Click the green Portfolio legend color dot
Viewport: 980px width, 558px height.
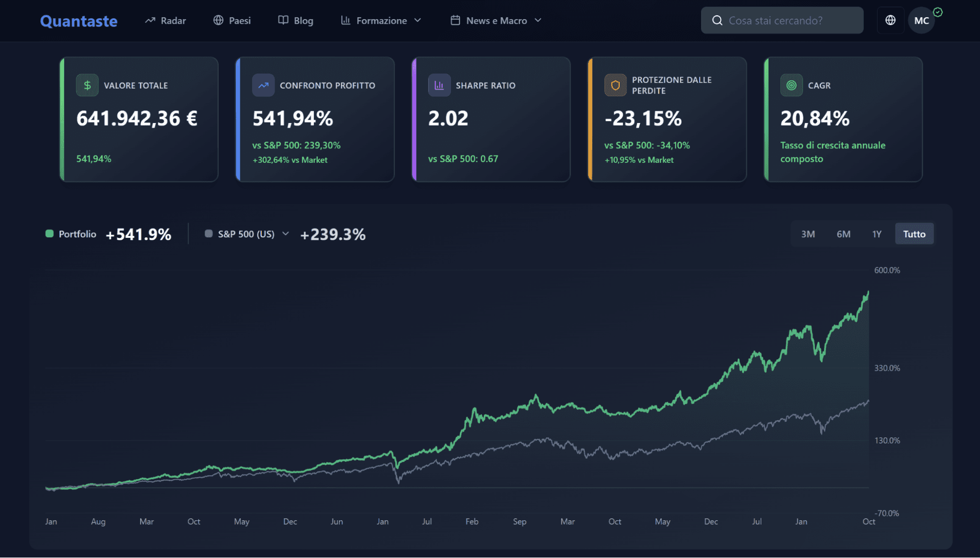49,234
